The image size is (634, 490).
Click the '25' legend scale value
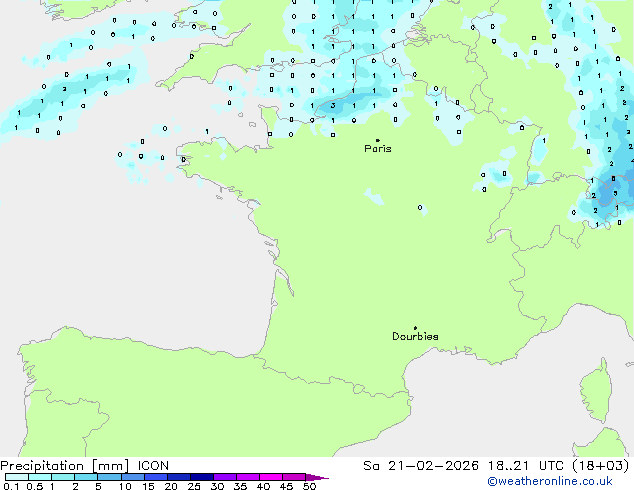[x=194, y=486]
